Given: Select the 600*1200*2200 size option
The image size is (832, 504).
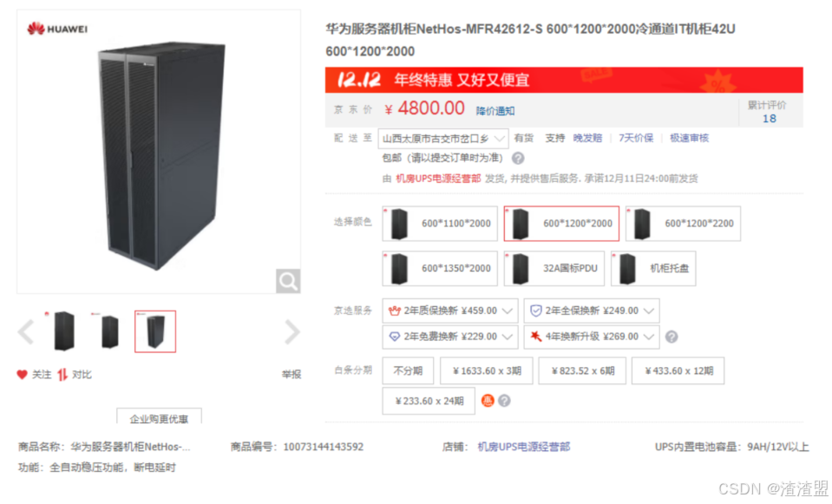Looking at the screenshot, I should pyautogui.click(x=683, y=224).
